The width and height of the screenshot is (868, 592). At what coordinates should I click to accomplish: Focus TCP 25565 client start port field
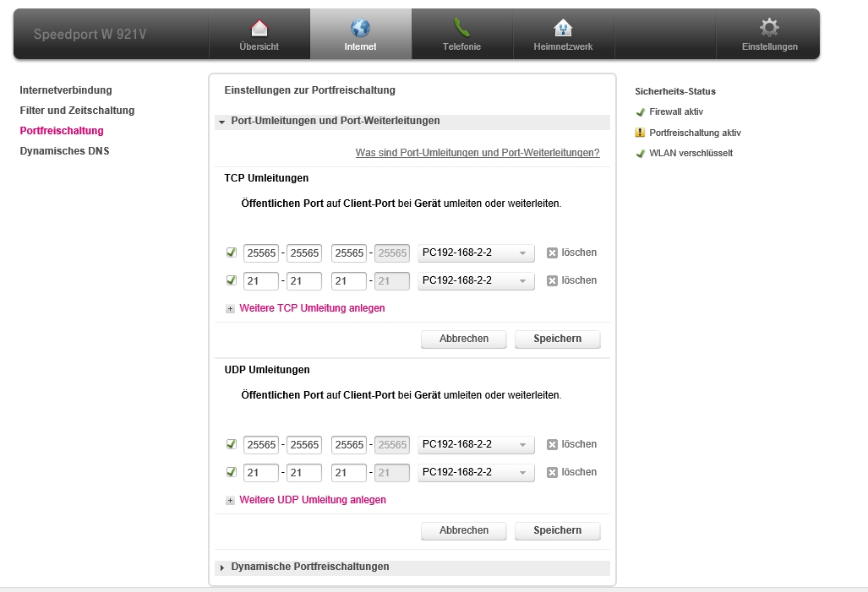pyautogui.click(x=349, y=253)
